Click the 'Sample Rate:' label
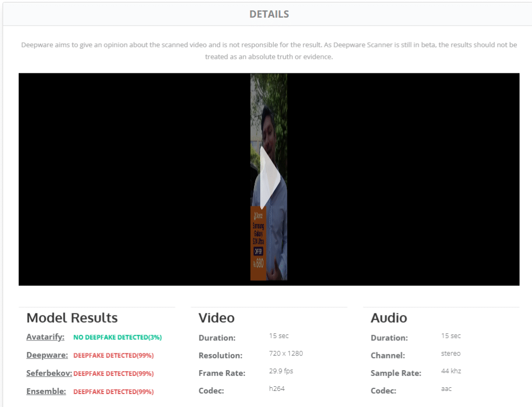The height and width of the screenshot is (407, 532). pyautogui.click(x=396, y=373)
